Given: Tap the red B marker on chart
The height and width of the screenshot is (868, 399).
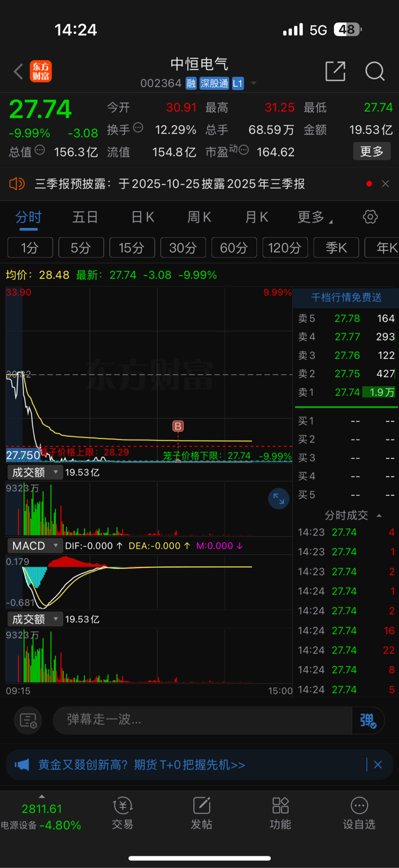Looking at the screenshot, I should point(178,426).
